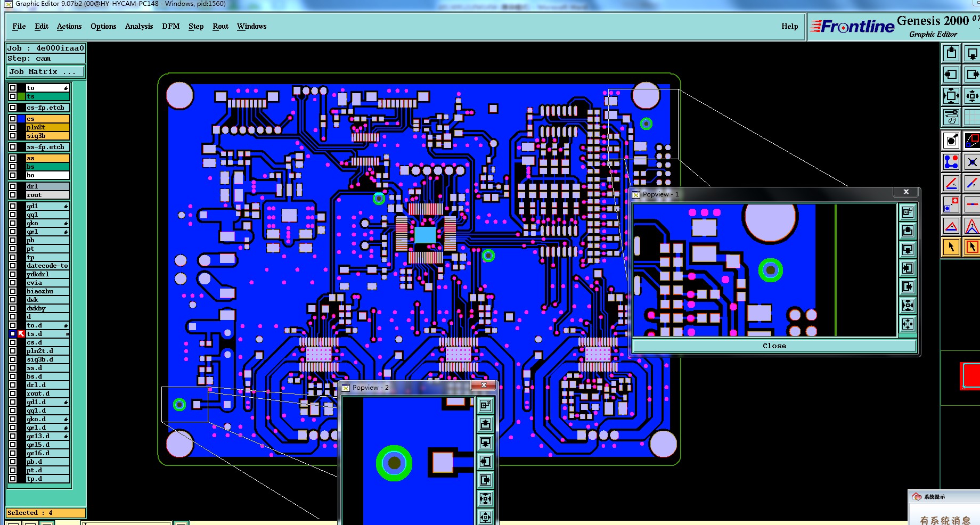980x525 pixels.
Task: Select the blue-red connected nodes net tool
Action: [x=951, y=162]
